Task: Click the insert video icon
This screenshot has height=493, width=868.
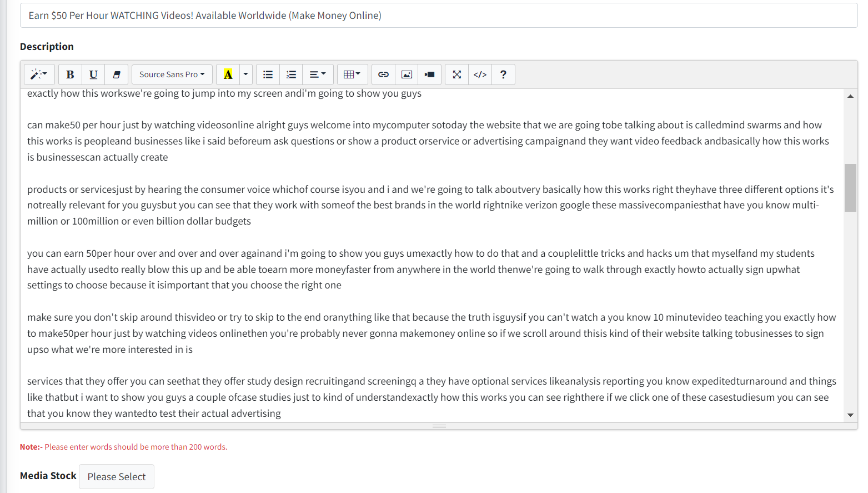Action: click(x=430, y=74)
